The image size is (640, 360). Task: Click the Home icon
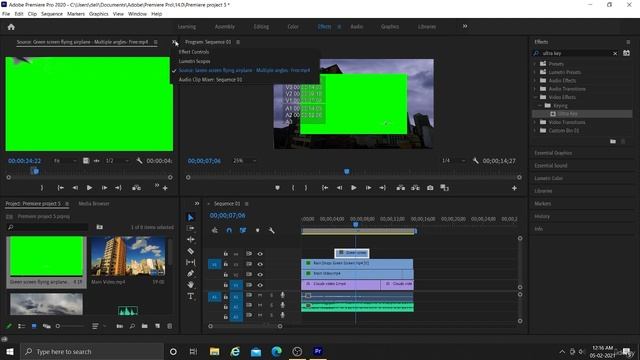click(x=11, y=27)
